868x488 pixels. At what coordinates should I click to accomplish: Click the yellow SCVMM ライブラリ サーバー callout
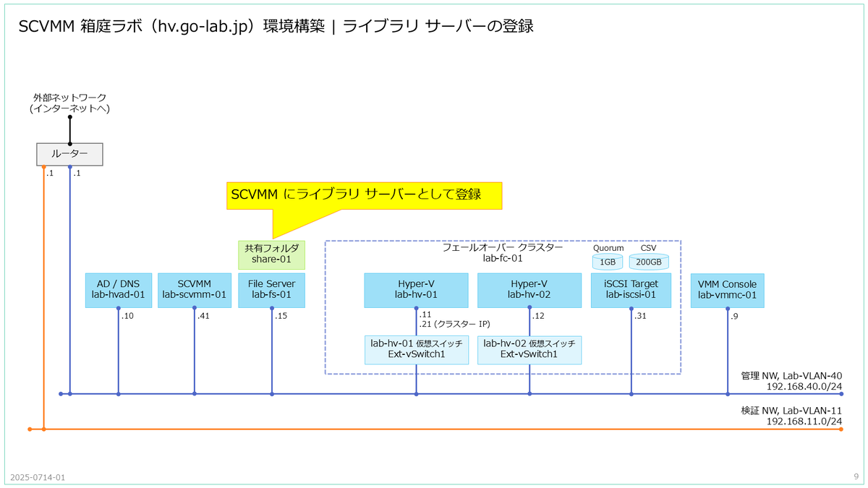pyautogui.click(x=364, y=195)
